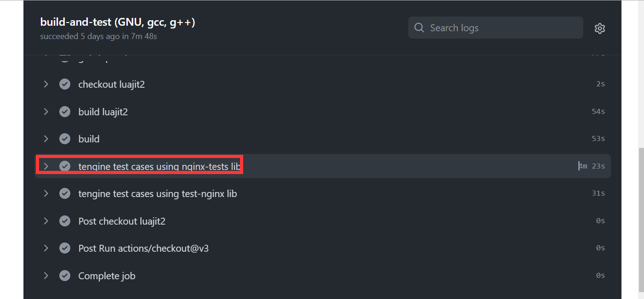Expand Post Run actions/checkout@v3 chevron

pyautogui.click(x=46, y=248)
